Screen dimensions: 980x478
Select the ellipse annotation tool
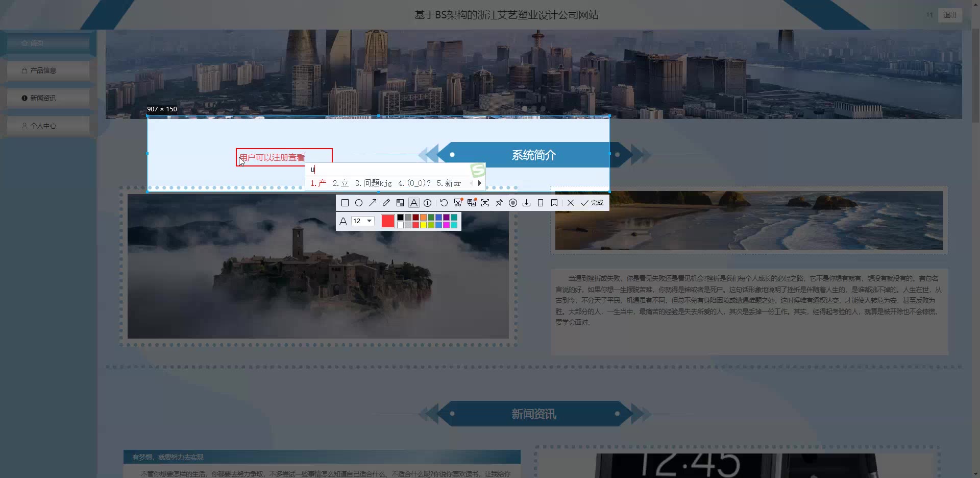(359, 203)
